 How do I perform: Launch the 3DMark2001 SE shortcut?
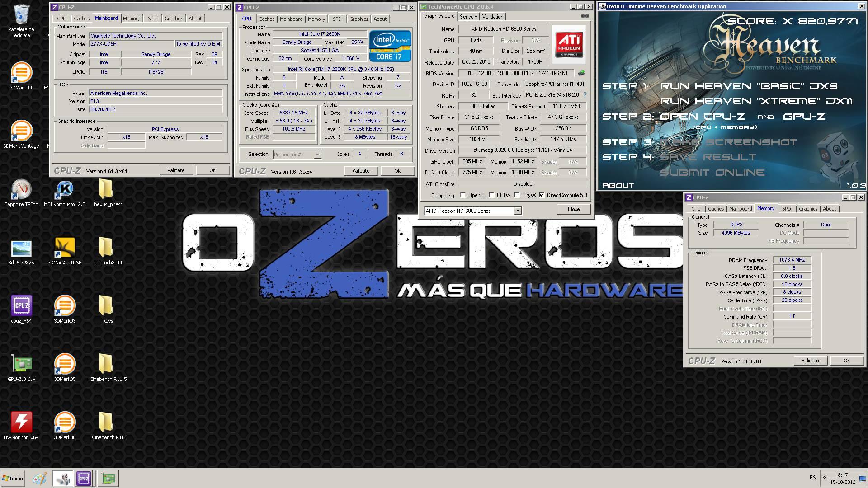click(x=65, y=252)
